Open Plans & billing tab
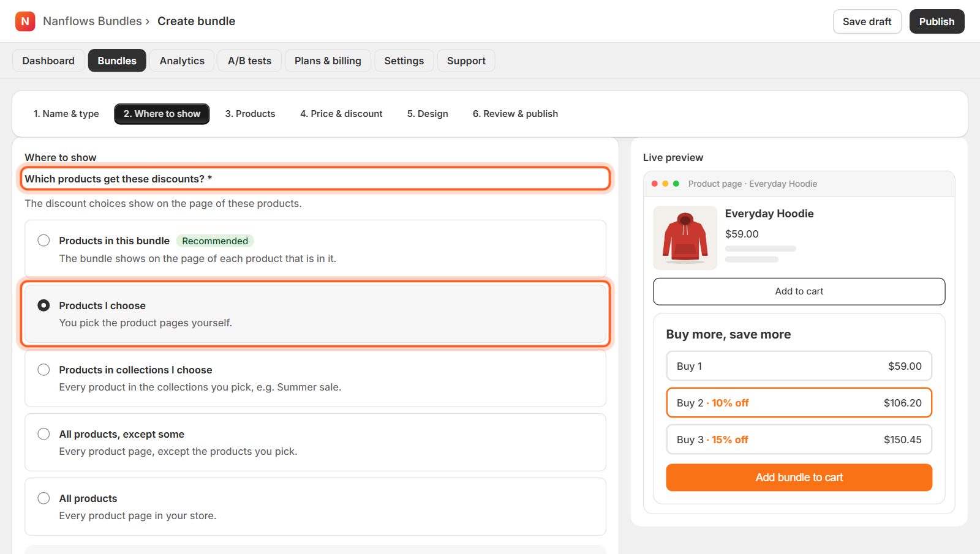The image size is (980, 554). coord(328,61)
